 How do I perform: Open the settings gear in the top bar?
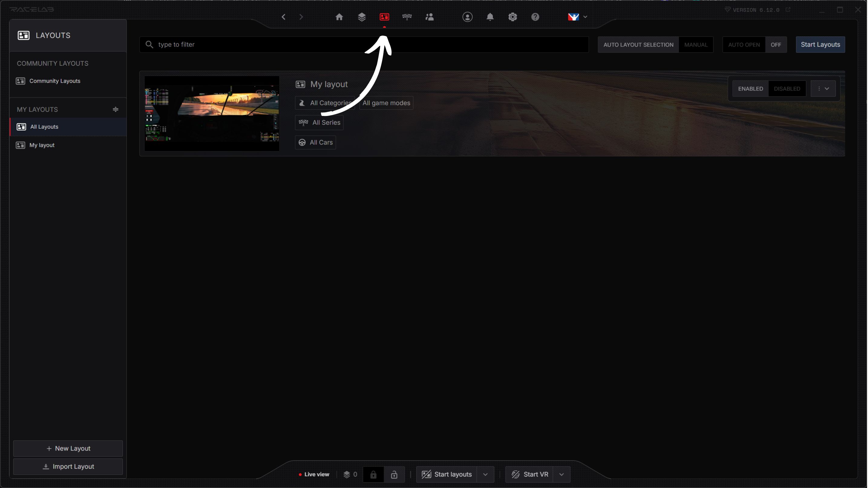(512, 17)
